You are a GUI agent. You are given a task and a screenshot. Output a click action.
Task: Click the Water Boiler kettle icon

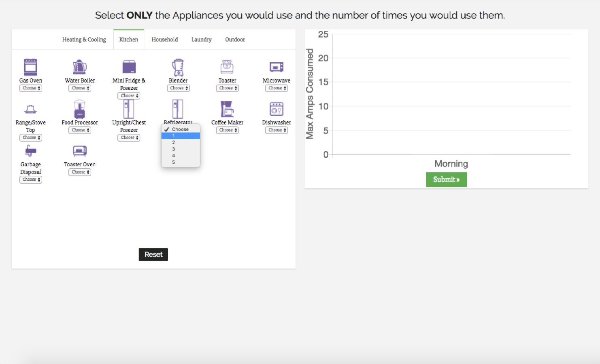point(79,67)
